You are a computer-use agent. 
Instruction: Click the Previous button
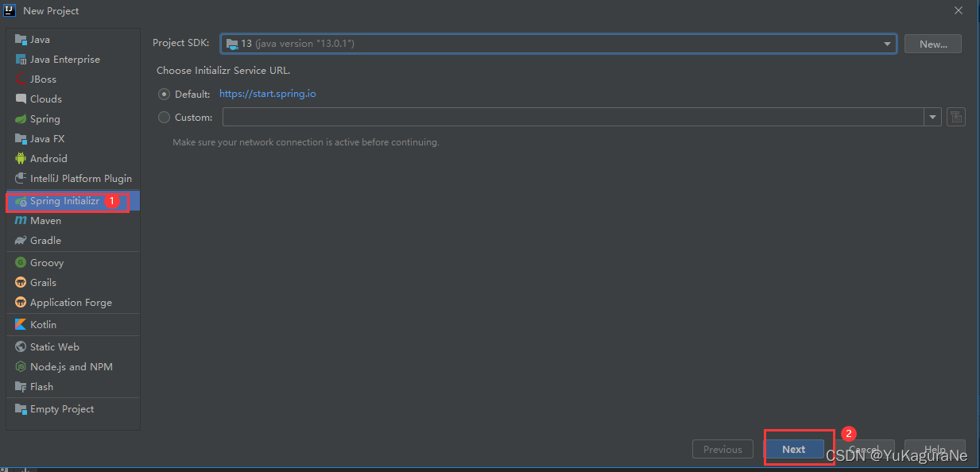(722, 449)
